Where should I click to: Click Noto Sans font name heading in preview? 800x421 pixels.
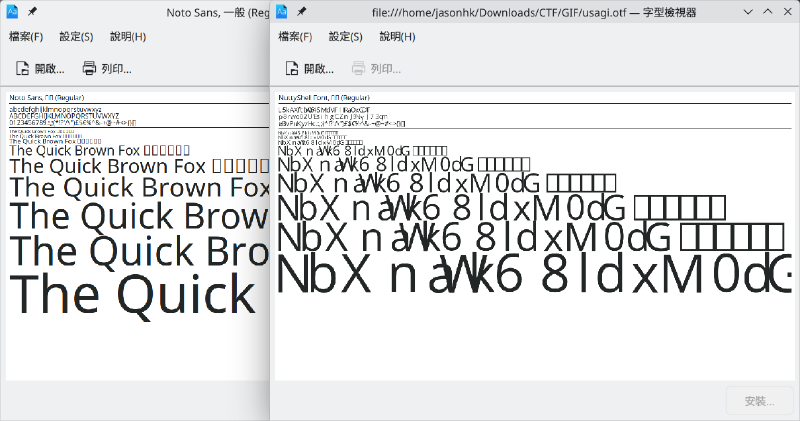tap(46, 97)
